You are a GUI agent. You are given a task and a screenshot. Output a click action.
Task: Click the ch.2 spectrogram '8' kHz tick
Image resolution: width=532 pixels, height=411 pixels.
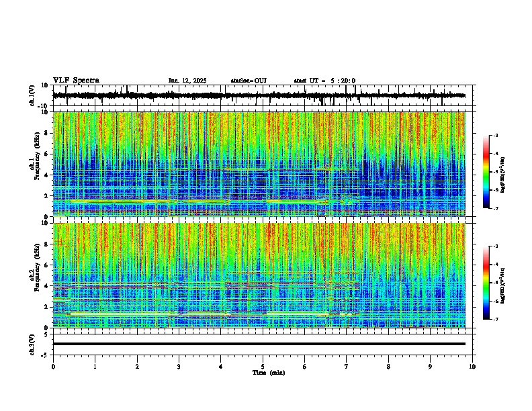[x=47, y=244]
